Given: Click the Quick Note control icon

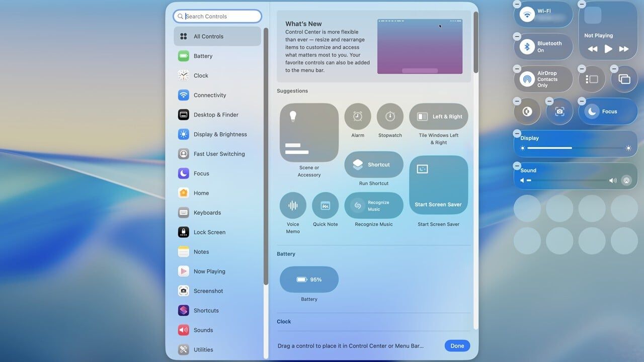Looking at the screenshot, I should pyautogui.click(x=325, y=205).
